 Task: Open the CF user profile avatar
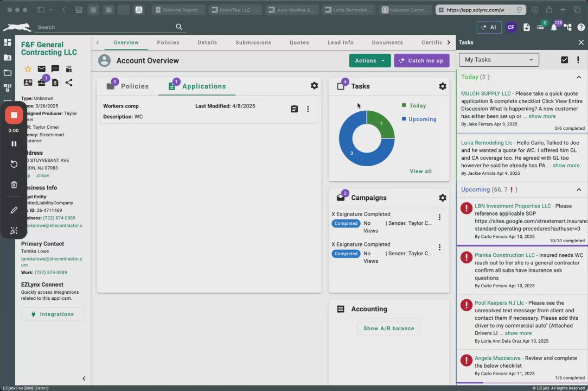point(511,27)
